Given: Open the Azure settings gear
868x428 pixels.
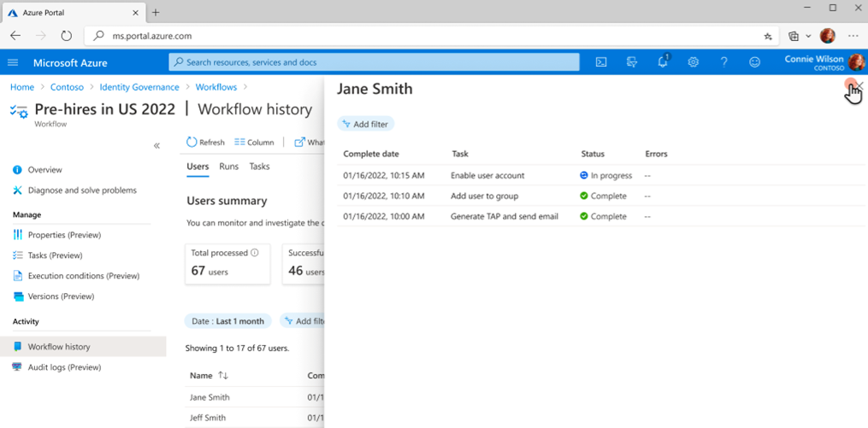Looking at the screenshot, I should [x=694, y=62].
